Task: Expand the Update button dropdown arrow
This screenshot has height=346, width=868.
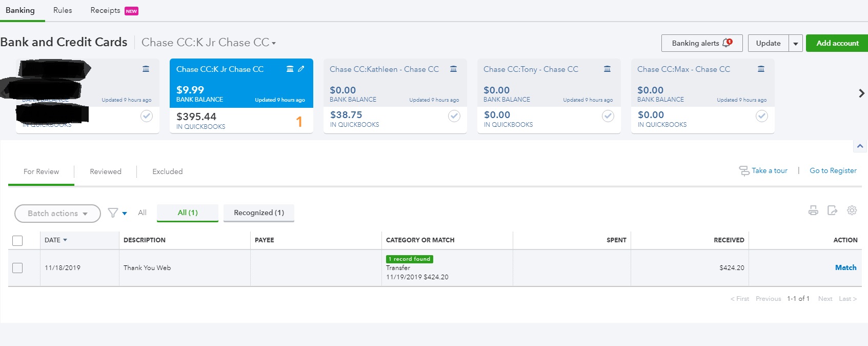Action: (795, 44)
